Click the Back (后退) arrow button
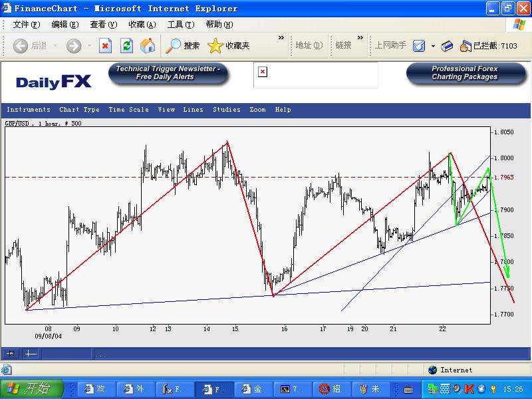532x399 pixels. click(x=30, y=46)
